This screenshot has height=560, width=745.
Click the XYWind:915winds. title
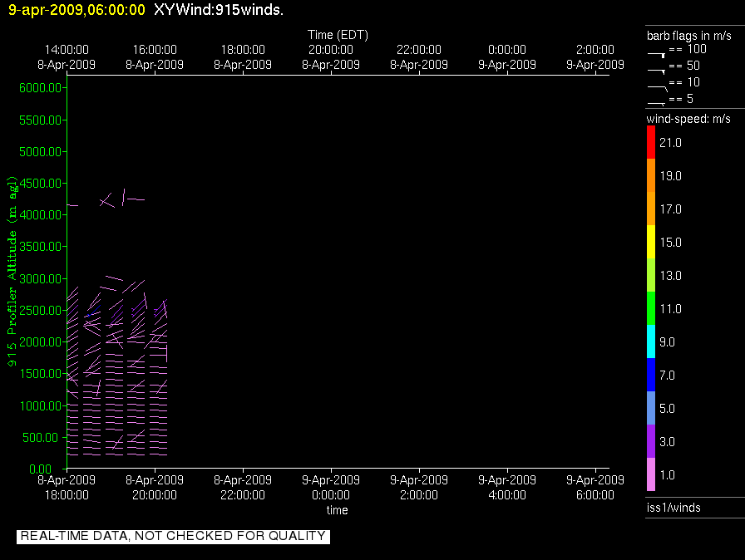click(x=219, y=10)
